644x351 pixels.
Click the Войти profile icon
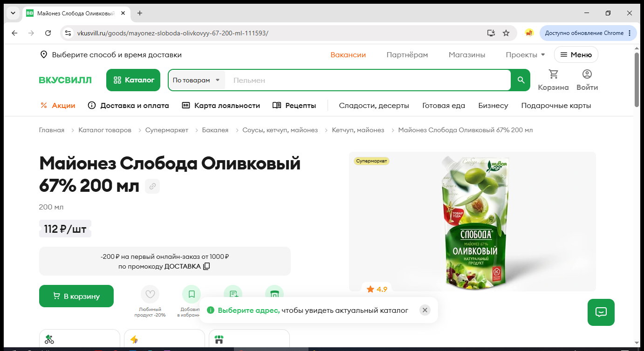pyautogui.click(x=587, y=80)
